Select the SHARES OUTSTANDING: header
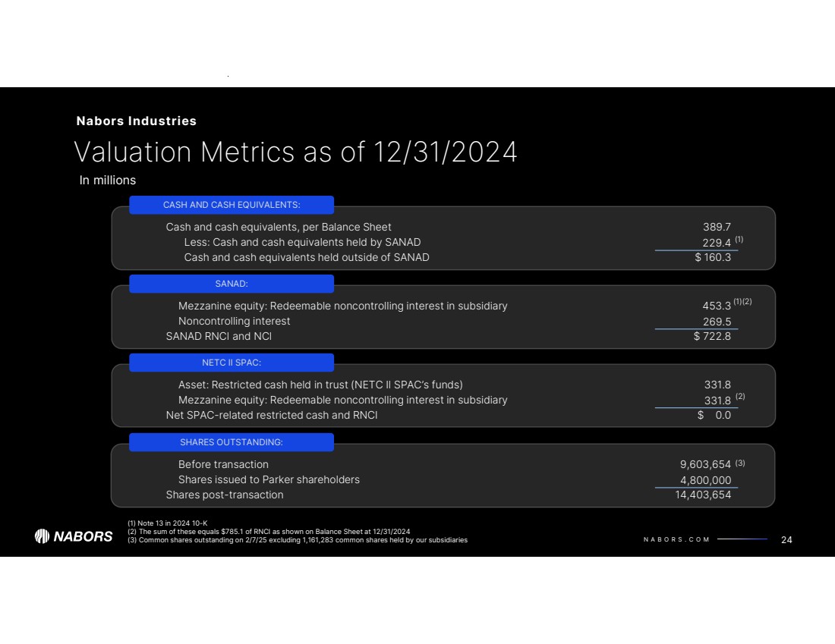The image size is (835, 644). [x=232, y=442]
